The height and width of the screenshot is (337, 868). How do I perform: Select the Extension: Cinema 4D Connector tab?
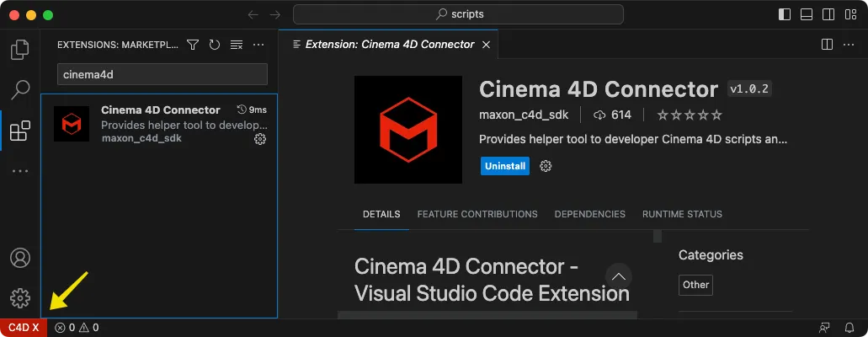pos(387,45)
